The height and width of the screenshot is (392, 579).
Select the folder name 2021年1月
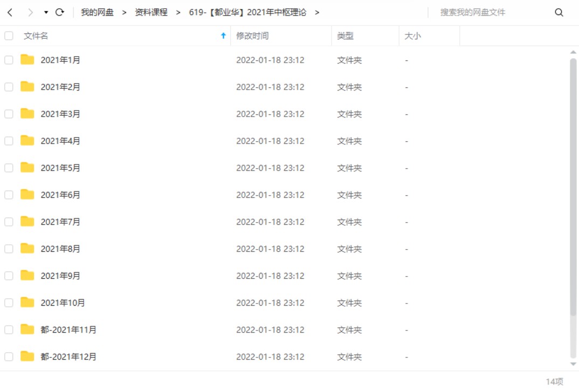point(60,60)
